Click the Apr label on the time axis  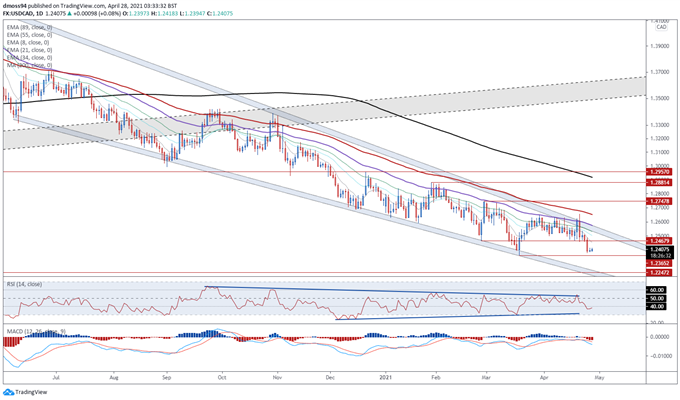[x=544, y=377]
